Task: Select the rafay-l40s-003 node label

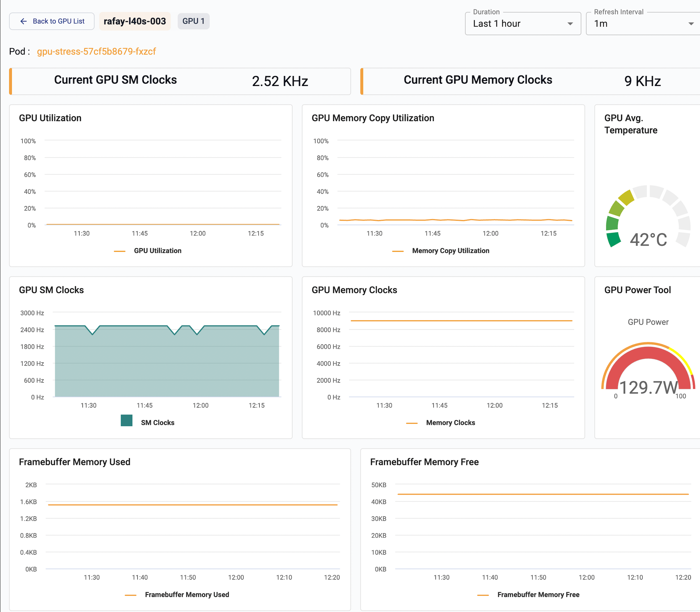Action: [135, 21]
